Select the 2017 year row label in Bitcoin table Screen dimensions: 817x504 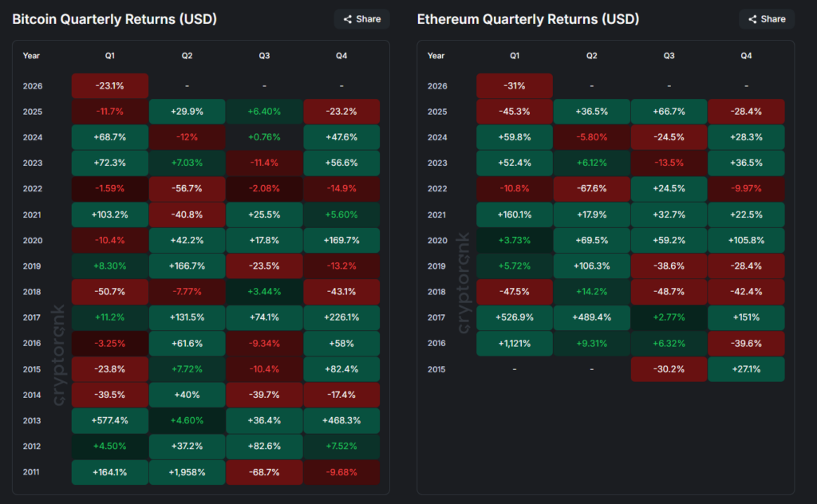[31, 318]
